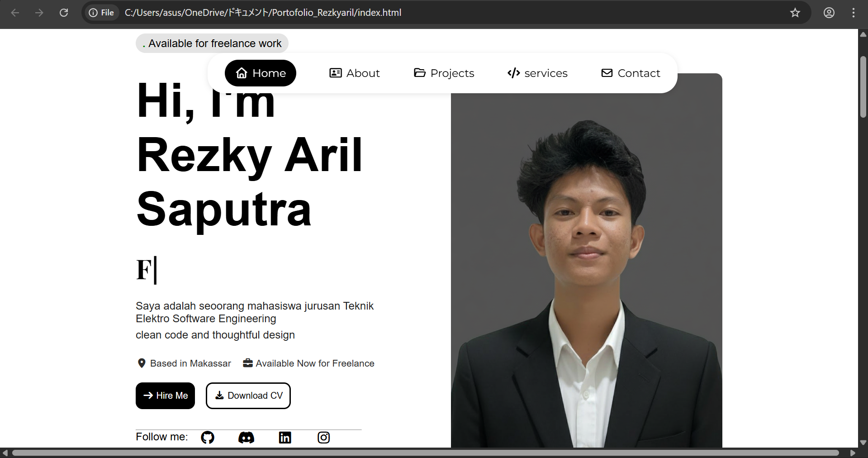This screenshot has height=458, width=868.
Task: Click the Hire Me button
Action: coord(165,396)
